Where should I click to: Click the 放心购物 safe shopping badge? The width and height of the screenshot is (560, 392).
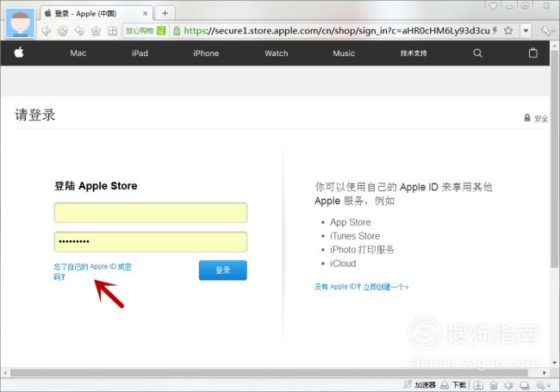146,31
